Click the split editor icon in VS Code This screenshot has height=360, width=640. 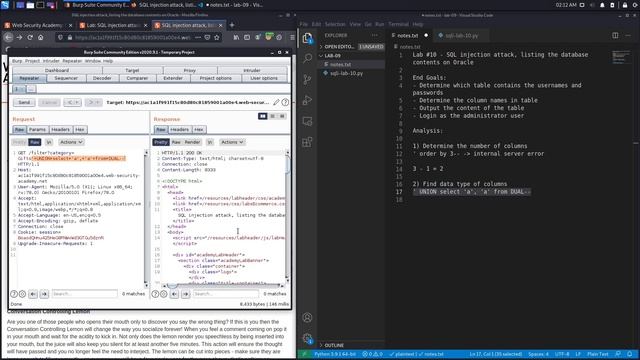(615, 36)
